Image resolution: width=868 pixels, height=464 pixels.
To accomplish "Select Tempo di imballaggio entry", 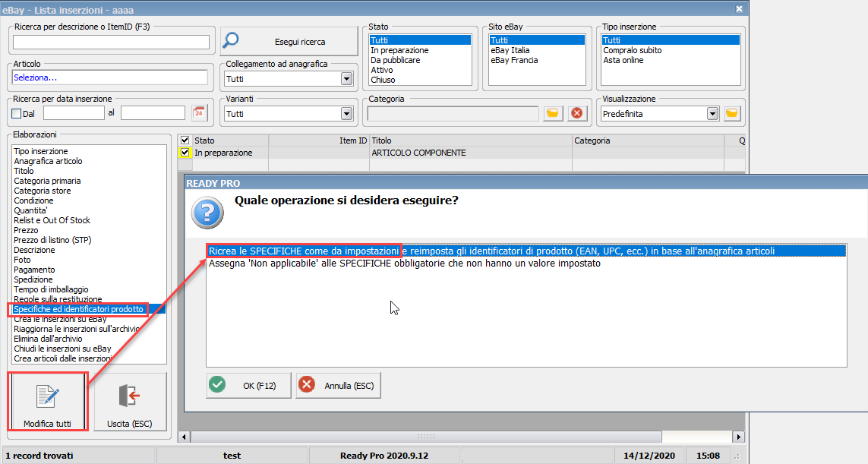I will tap(89, 289).
